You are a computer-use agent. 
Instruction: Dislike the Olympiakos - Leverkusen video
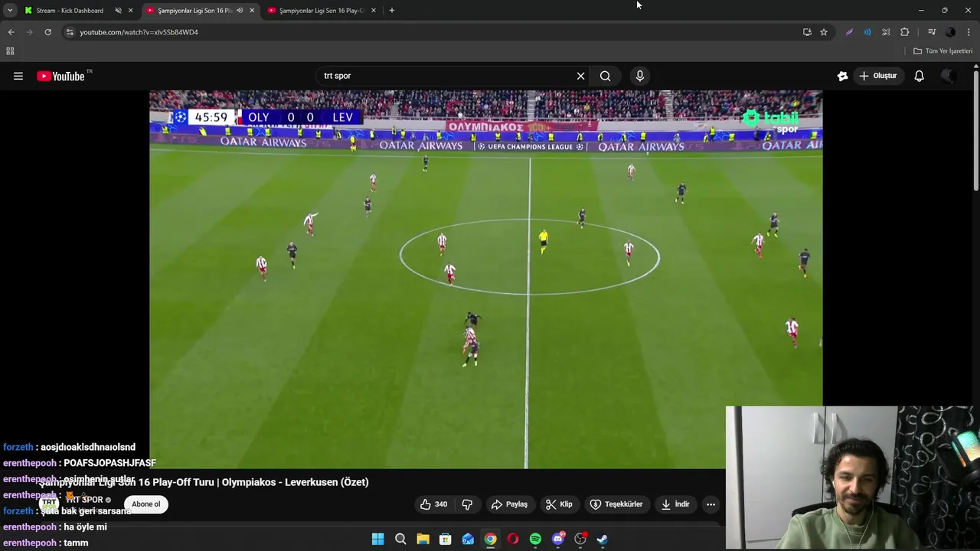(x=467, y=504)
